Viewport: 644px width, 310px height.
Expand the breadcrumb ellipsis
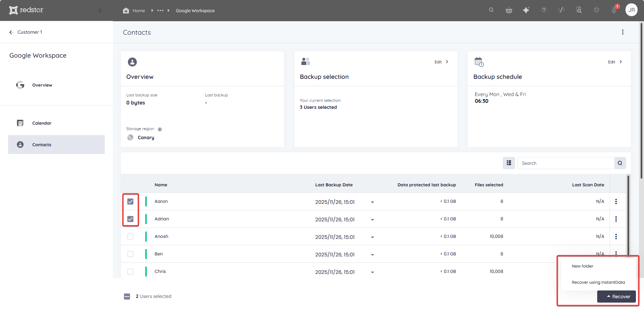[160, 10]
